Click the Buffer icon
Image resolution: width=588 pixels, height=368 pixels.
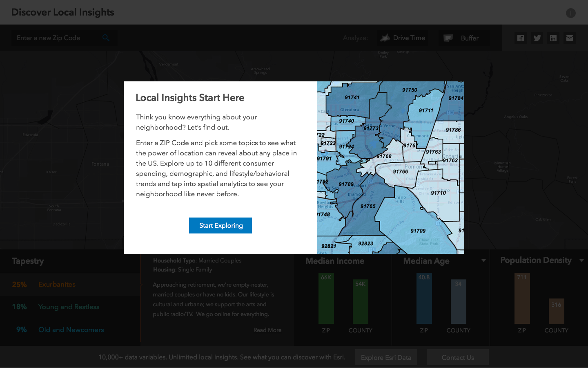click(448, 38)
